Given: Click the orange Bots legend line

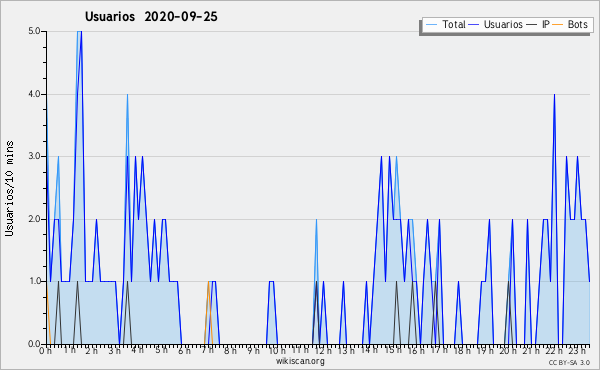Looking at the screenshot, I should tap(558, 25).
